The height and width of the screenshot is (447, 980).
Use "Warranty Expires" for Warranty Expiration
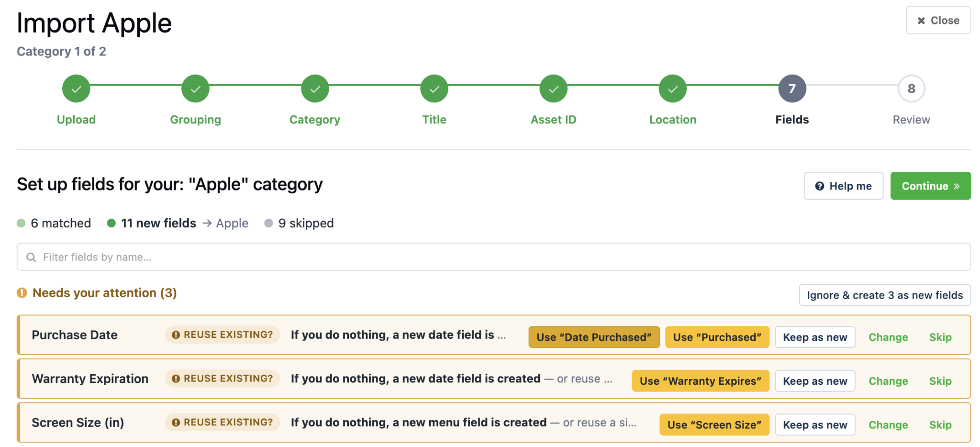[701, 381]
